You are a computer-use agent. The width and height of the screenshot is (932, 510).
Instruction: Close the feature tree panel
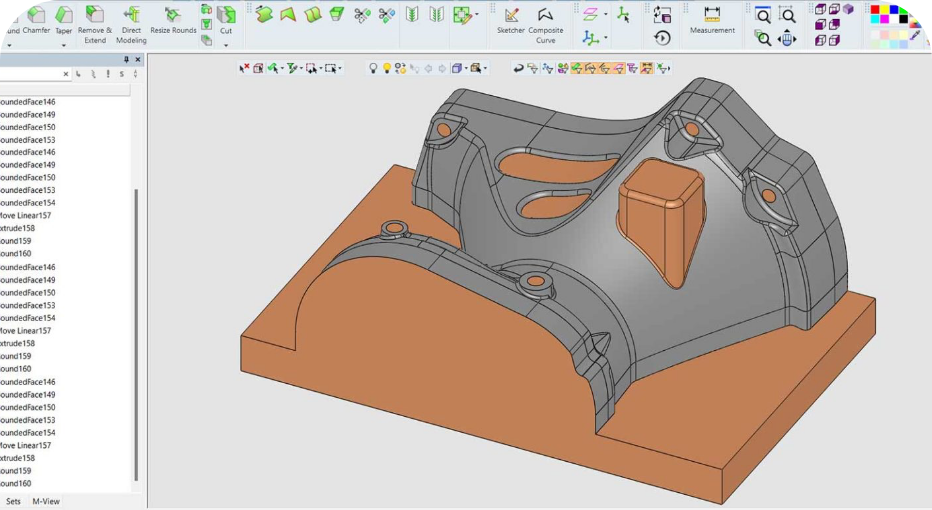138,59
